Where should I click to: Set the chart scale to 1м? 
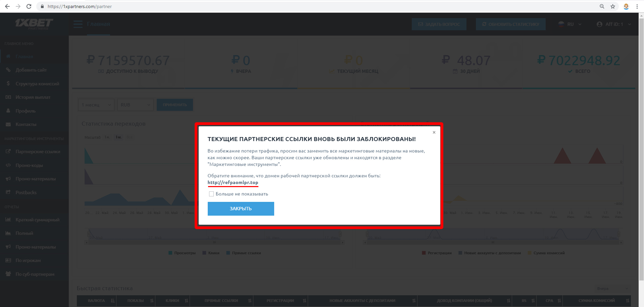(118, 137)
